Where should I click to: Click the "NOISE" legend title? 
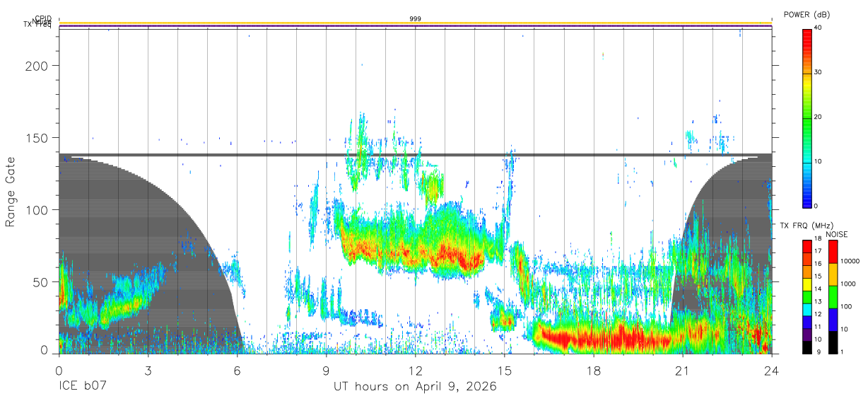pyautogui.click(x=837, y=234)
